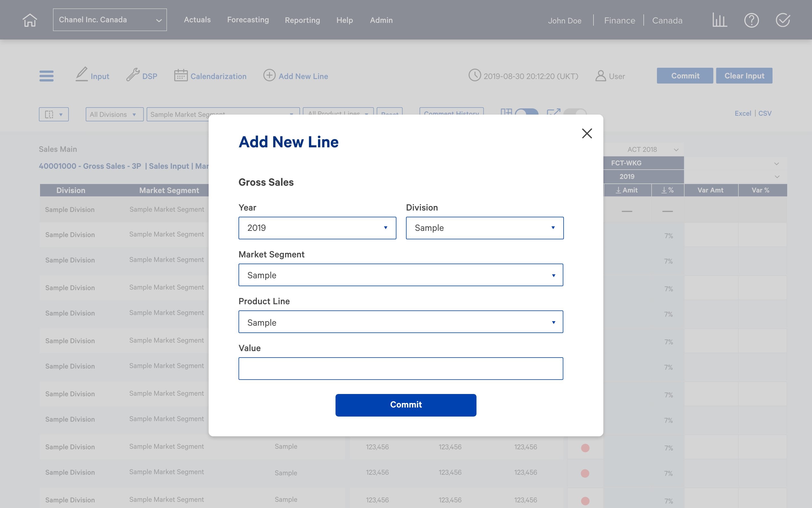
Task: Export via the Excel link
Action: tap(743, 113)
